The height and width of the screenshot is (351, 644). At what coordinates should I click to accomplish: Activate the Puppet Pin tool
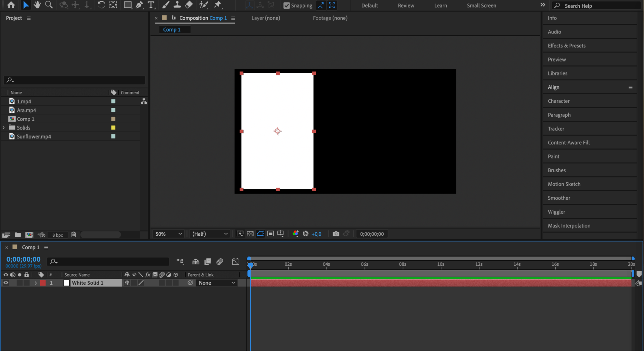218,5
